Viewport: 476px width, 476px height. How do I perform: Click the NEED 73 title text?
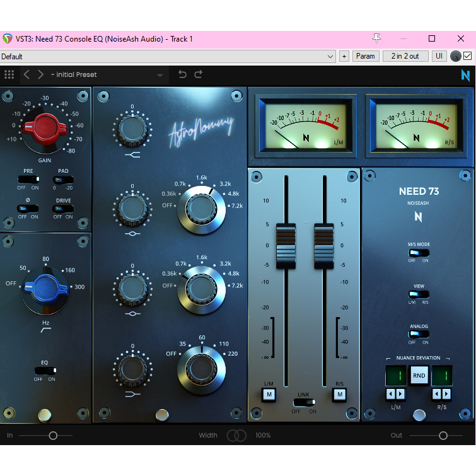pyautogui.click(x=419, y=191)
